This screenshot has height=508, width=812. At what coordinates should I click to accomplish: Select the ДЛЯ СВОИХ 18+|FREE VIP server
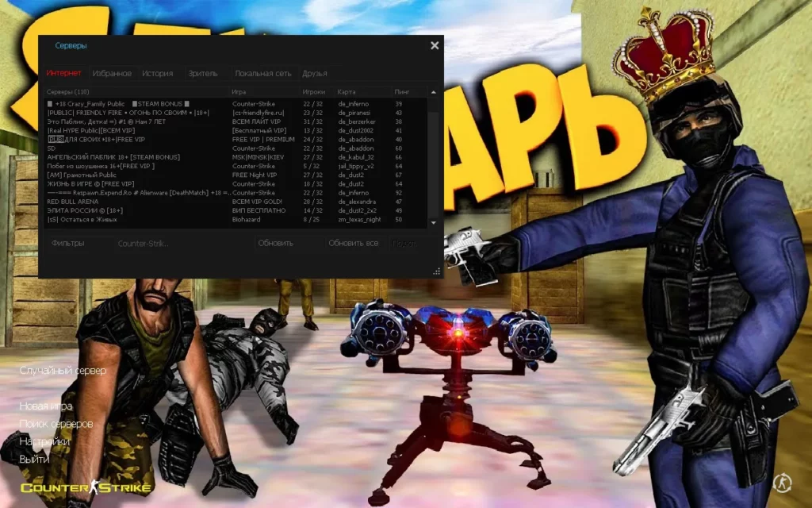(x=236, y=140)
